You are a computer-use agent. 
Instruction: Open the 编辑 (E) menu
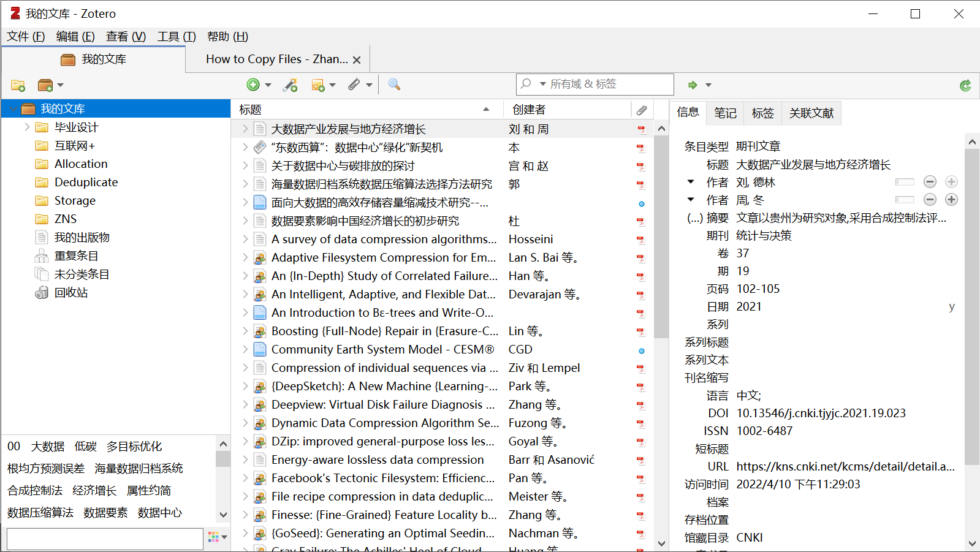tap(75, 37)
